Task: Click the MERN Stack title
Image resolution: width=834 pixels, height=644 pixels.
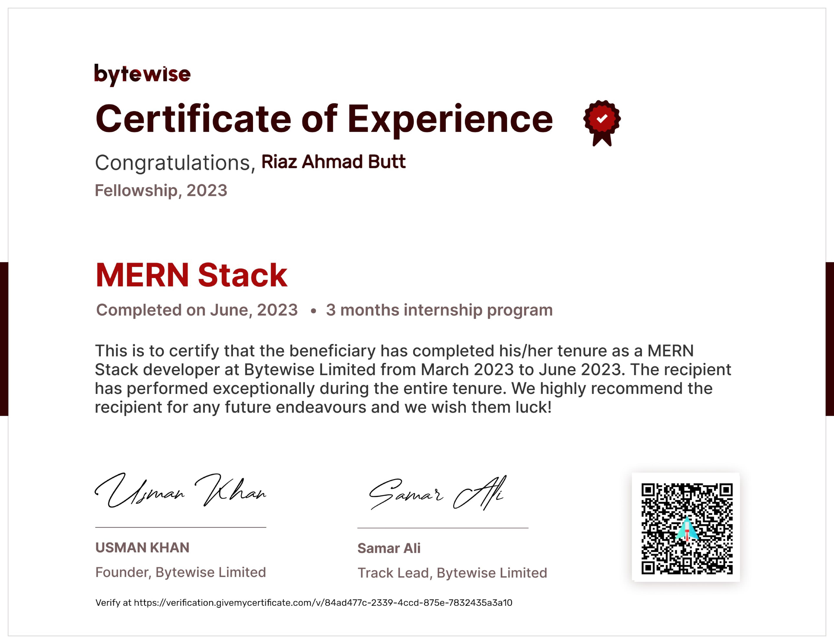Action: (191, 275)
